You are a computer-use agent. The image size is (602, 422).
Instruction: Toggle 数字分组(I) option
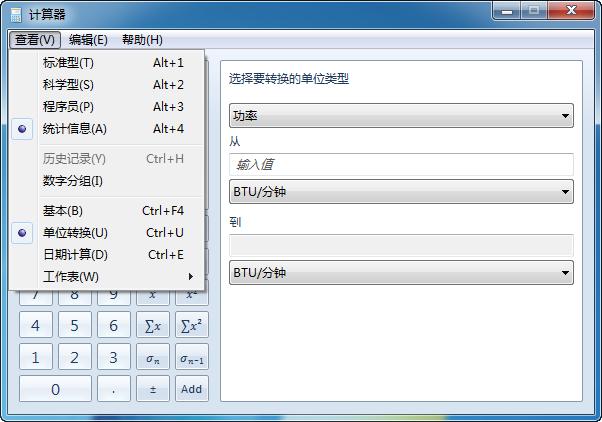pos(107,180)
